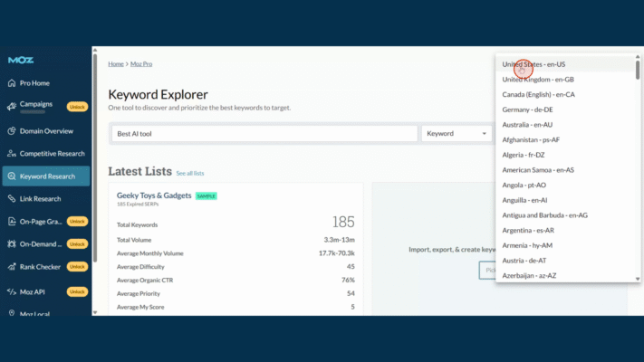
Task: Click the Moz API code icon
Action: pyautogui.click(x=12, y=291)
